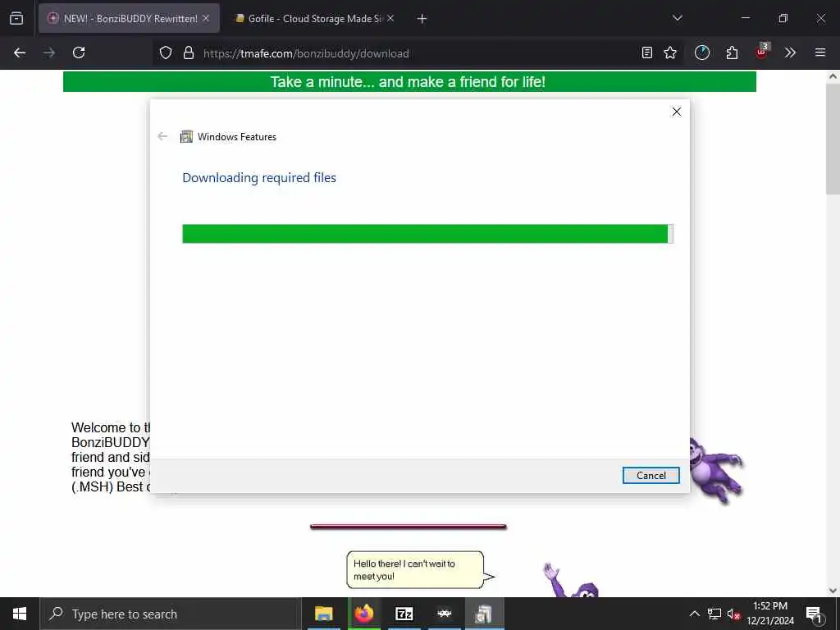Click the site security padlock icon
Image resolution: width=840 pixels, height=630 pixels.
[x=188, y=52]
